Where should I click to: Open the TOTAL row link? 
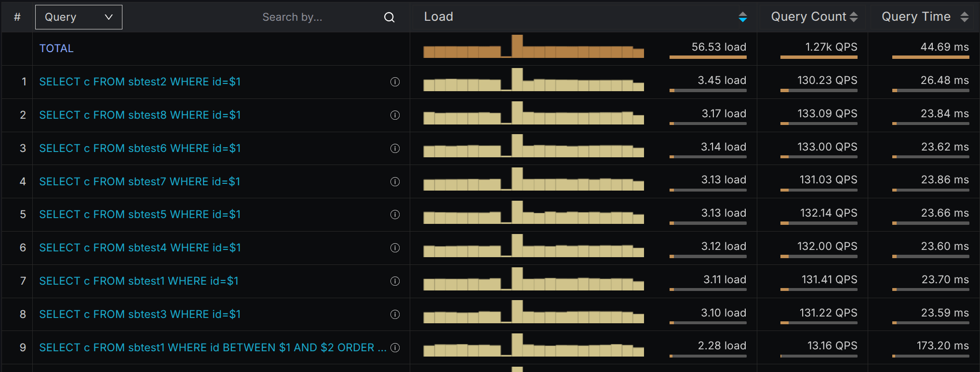coord(56,49)
